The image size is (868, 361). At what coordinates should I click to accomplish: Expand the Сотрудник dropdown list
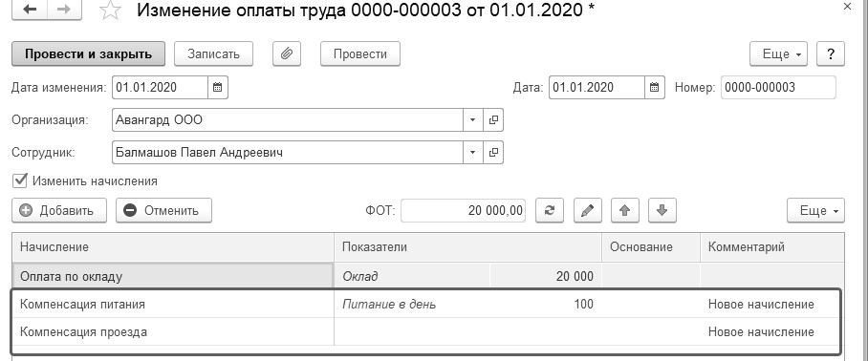tap(473, 152)
